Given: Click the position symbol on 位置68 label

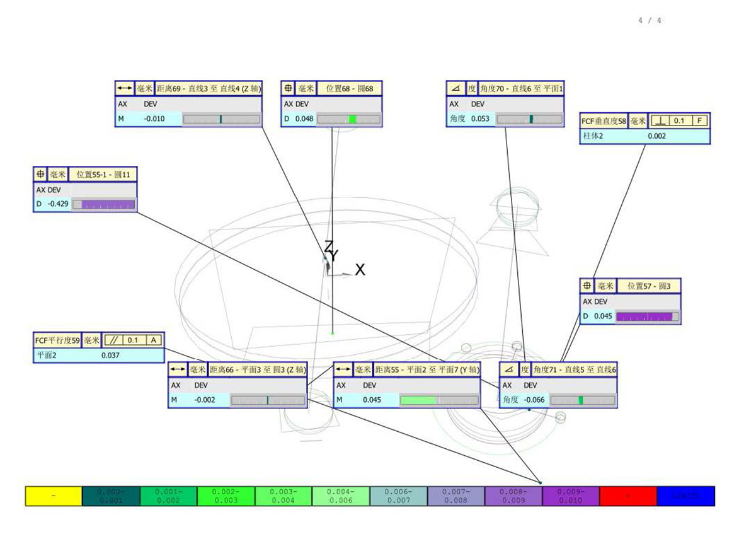Looking at the screenshot, I should tap(288, 89).
